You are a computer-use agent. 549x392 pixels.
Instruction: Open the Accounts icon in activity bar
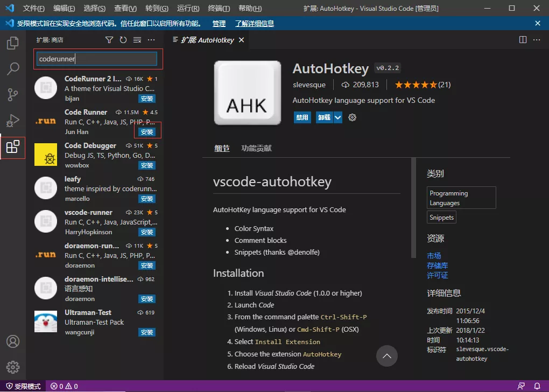coord(12,341)
